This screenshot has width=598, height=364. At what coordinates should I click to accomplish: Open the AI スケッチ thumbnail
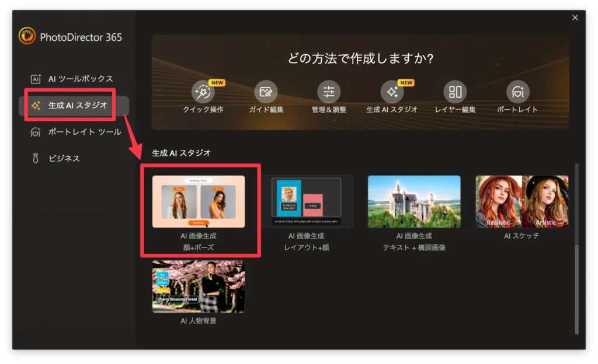pyautogui.click(x=521, y=201)
